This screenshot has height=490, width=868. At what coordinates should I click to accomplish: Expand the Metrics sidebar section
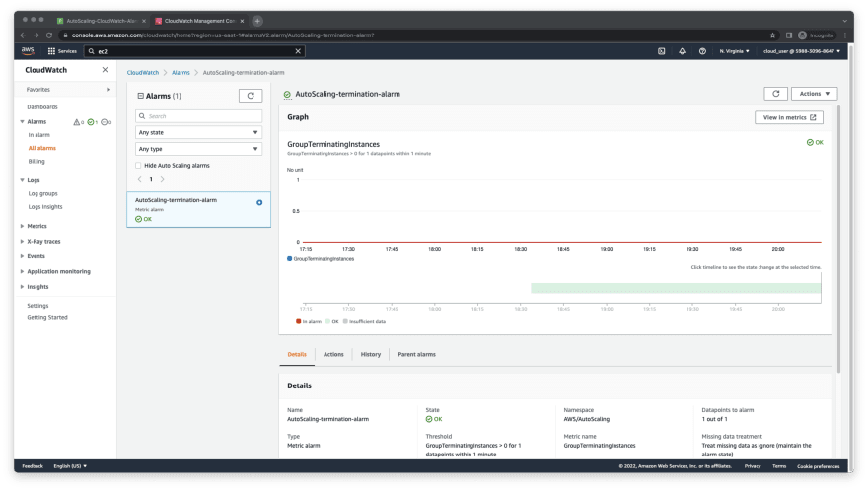click(x=22, y=226)
